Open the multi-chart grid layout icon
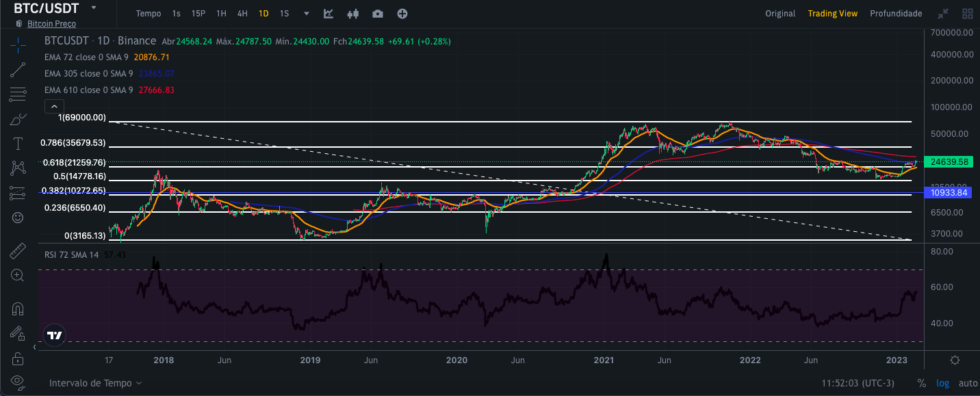 click(x=968, y=14)
